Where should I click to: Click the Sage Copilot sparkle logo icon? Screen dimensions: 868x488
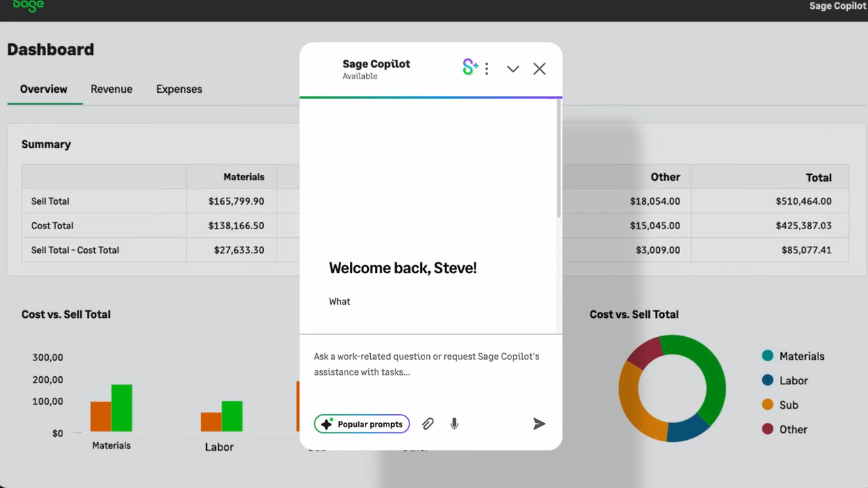pos(470,67)
